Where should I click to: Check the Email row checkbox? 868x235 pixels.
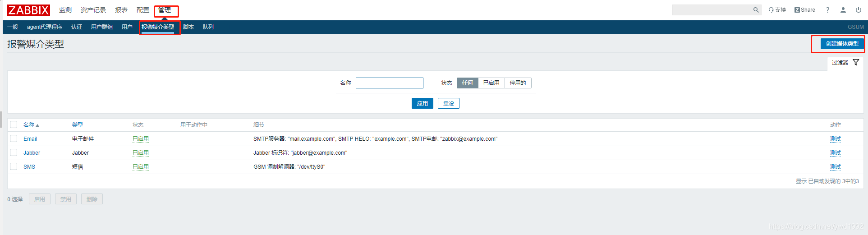pyautogui.click(x=14, y=138)
